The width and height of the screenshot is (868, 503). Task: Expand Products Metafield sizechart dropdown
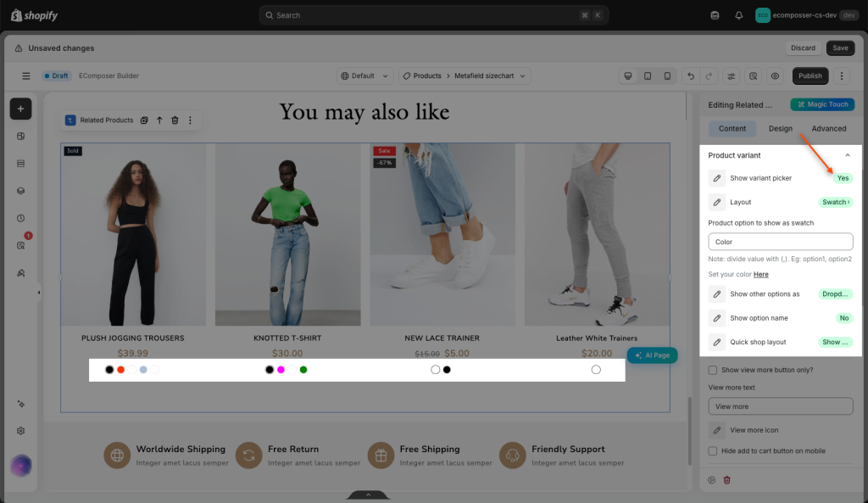click(465, 75)
